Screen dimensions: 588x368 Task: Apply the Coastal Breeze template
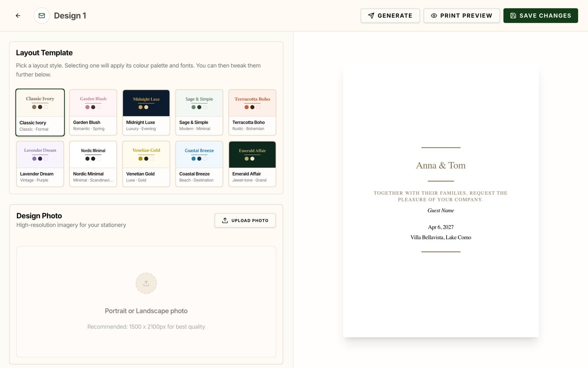point(199,164)
